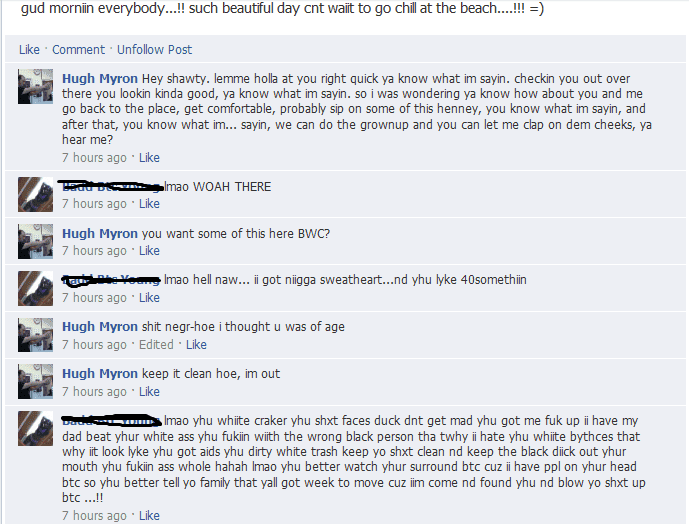Like the 'you want some of this here' comment

pos(149,251)
